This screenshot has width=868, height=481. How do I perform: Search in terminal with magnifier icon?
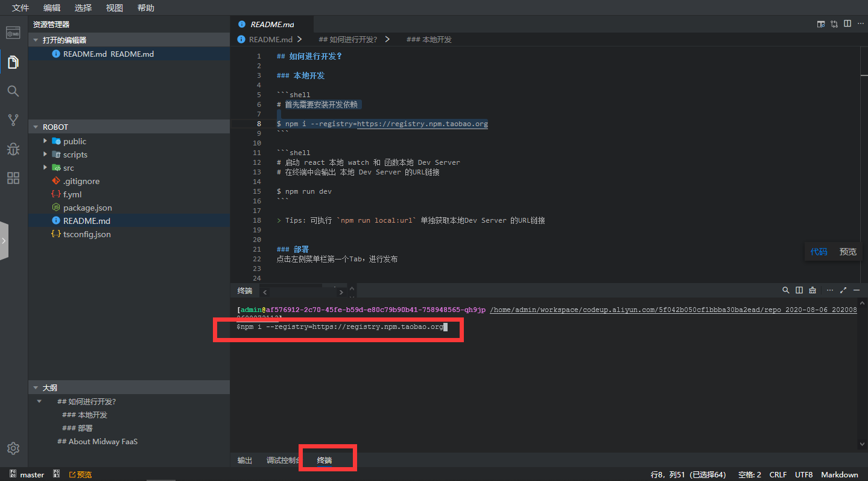click(786, 290)
